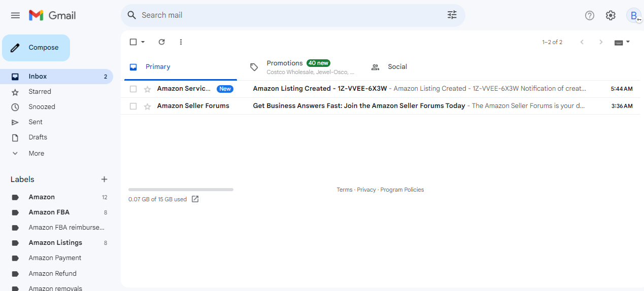Click the 40 new promotions badge

(x=318, y=63)
